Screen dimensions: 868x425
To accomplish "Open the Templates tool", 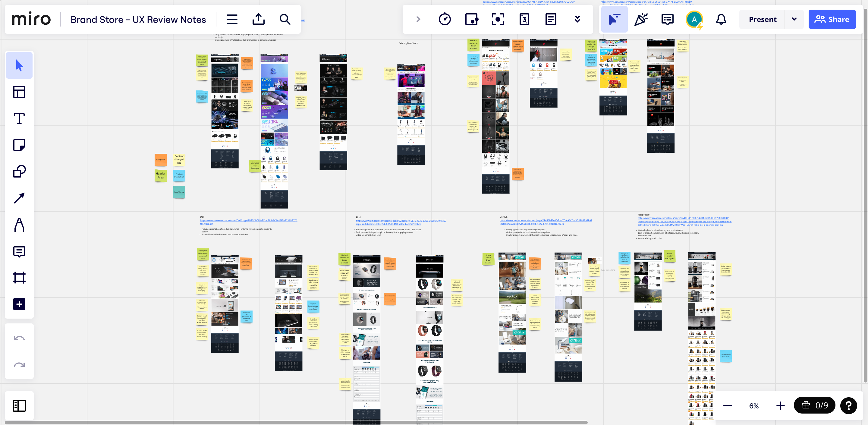I will tap(19, 92).
